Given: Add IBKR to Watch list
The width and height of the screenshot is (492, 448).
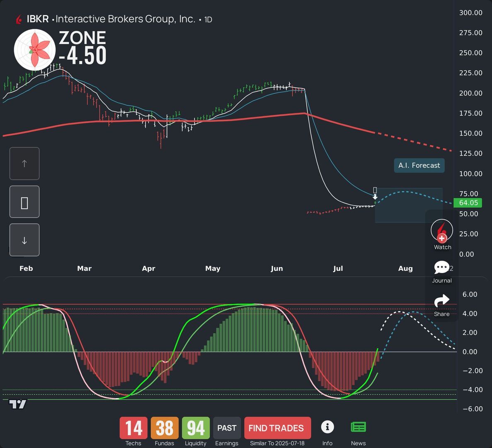Looking at the screenshot, I should [x=442, y=234].
